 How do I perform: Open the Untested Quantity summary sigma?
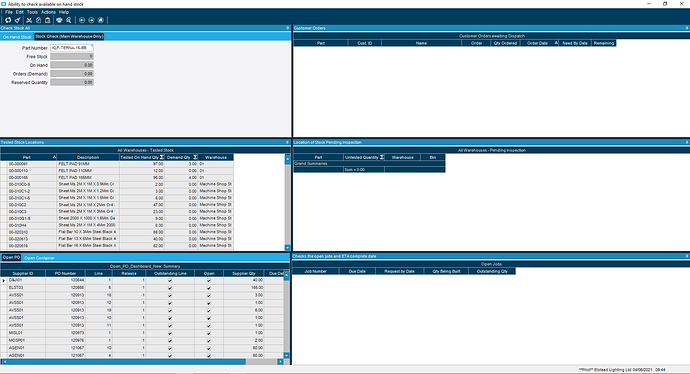point(382,157)
